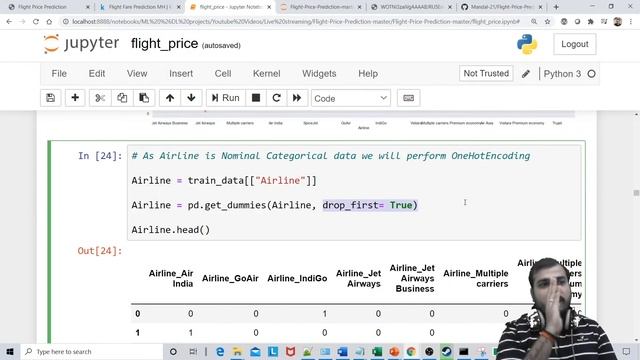Click inside the In [24] code cell
Screen dimensions: 640x360
click(x=354, y=193)
